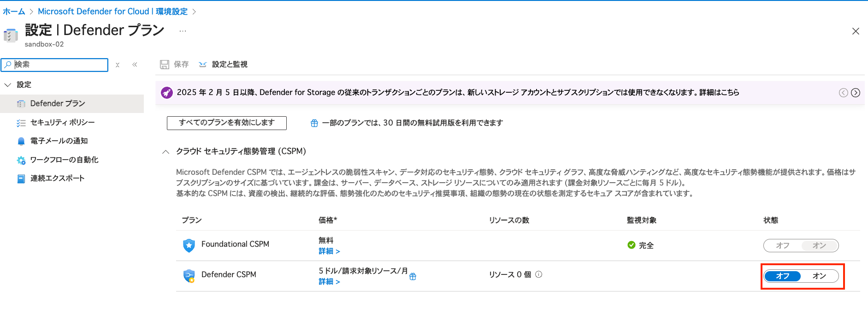
Task: Click 詳細はこちら in the announcement banner
Action: pos(719,93)
